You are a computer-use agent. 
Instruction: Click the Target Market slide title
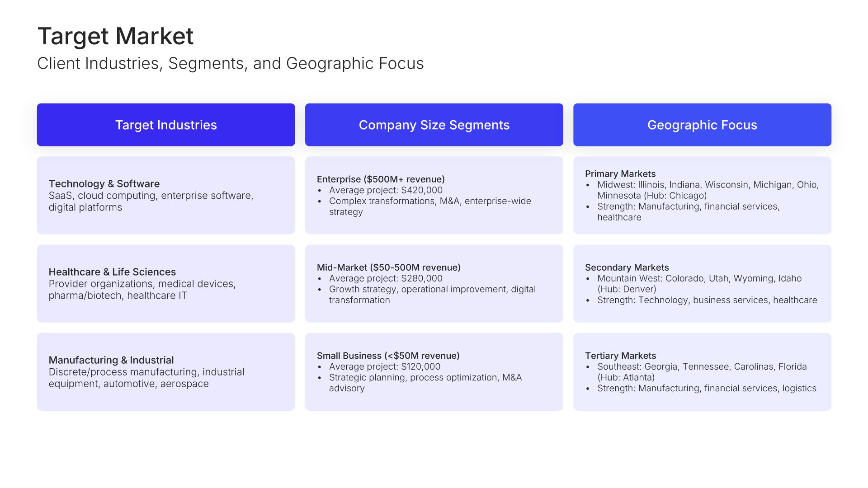(x=115, y=36)
